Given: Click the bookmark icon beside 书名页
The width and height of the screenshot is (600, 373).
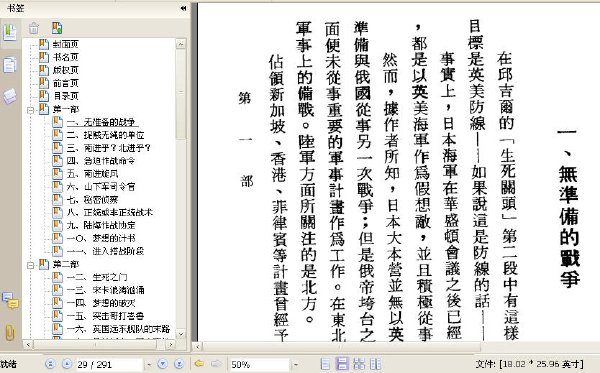Looking at the screenshot, I should coord(44,57).
